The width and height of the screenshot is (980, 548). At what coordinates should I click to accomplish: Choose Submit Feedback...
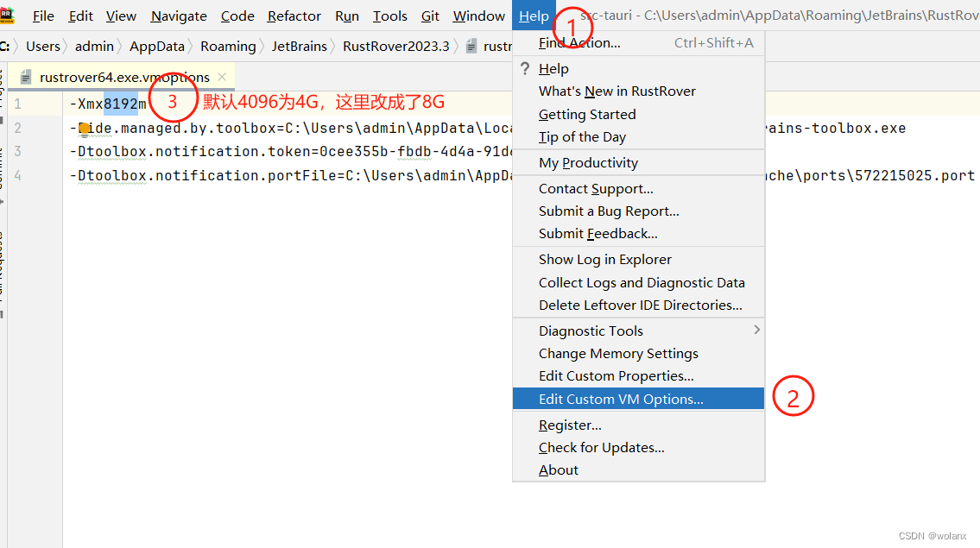tap(638, 234)
